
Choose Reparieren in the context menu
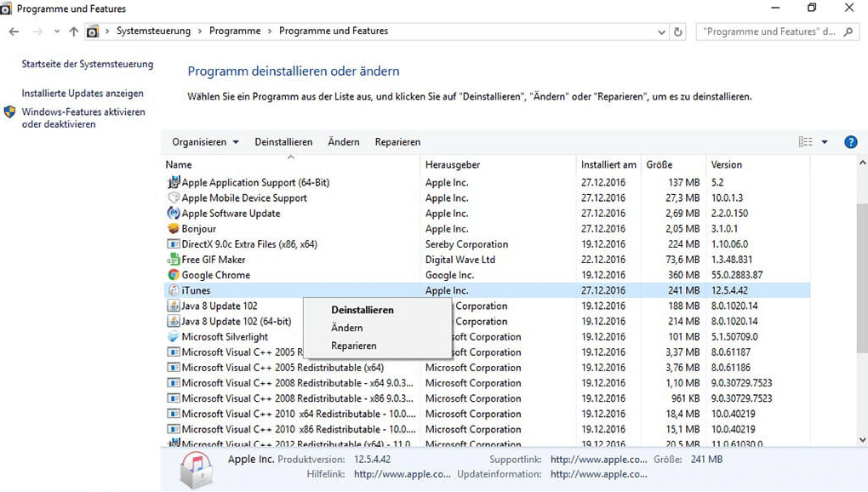point(354,346)
